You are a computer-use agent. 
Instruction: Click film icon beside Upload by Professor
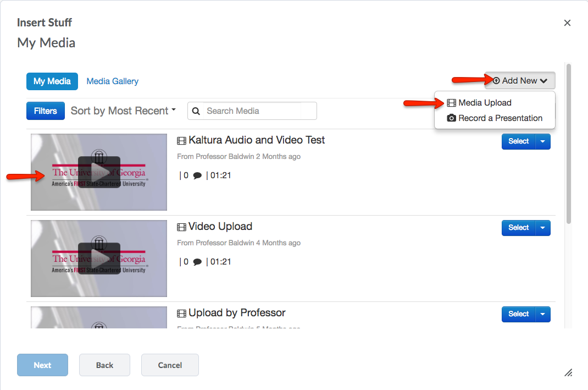tap(181, 314)
